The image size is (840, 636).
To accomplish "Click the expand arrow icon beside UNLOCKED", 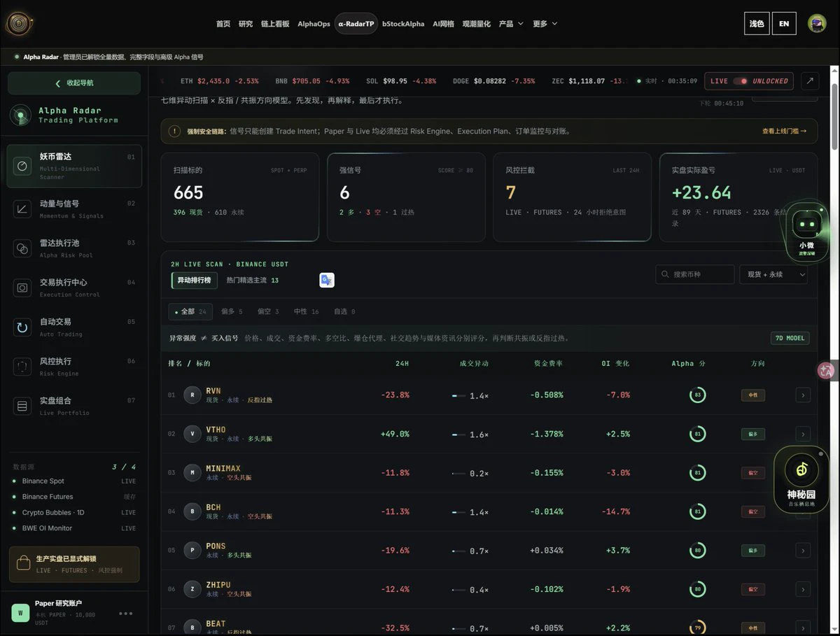I will 809,81.
